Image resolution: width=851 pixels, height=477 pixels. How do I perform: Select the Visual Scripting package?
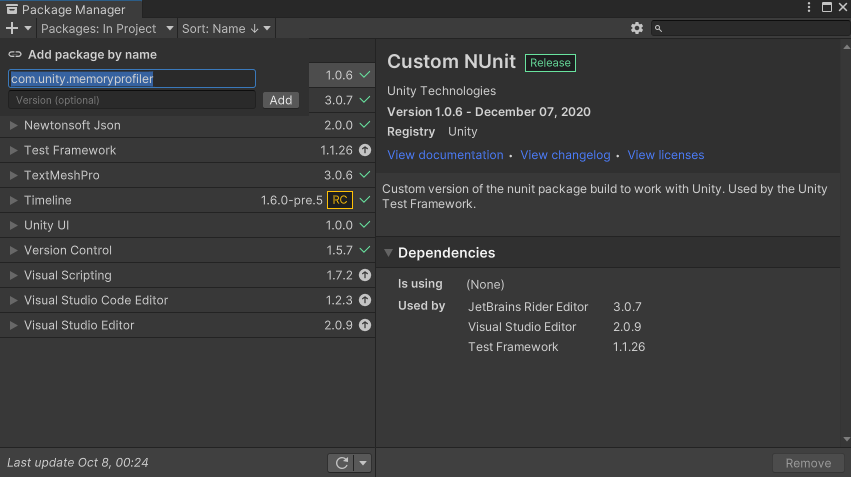[x=187, y=275]
